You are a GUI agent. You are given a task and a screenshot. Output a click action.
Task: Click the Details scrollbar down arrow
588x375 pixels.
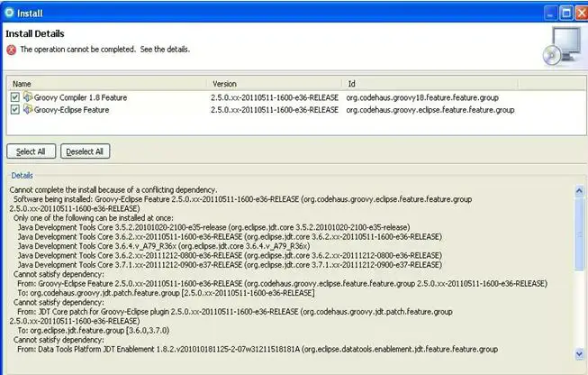click(x=579, y=353)
